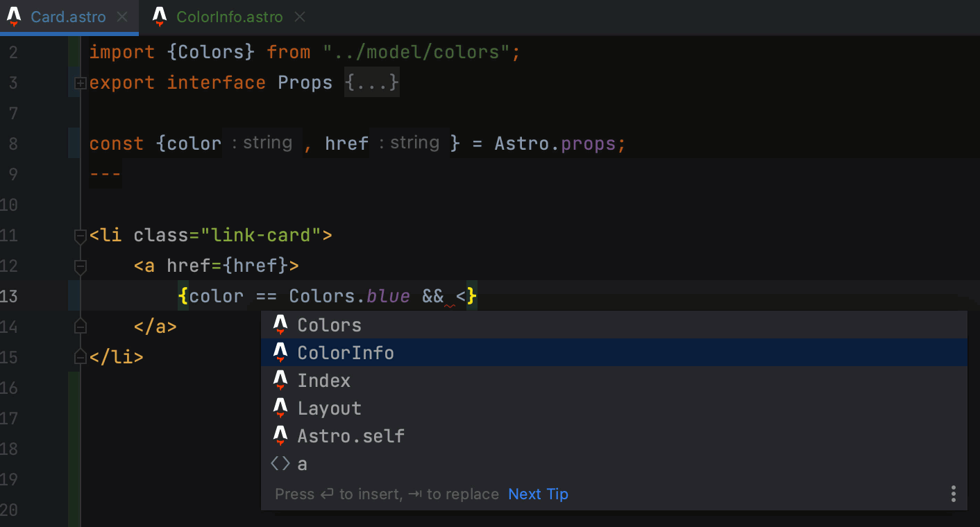The height and width of the screenshot is (527, 980).
Task: Click the Astro logo icon on the Card.astro tab
Action: [14, 17]
